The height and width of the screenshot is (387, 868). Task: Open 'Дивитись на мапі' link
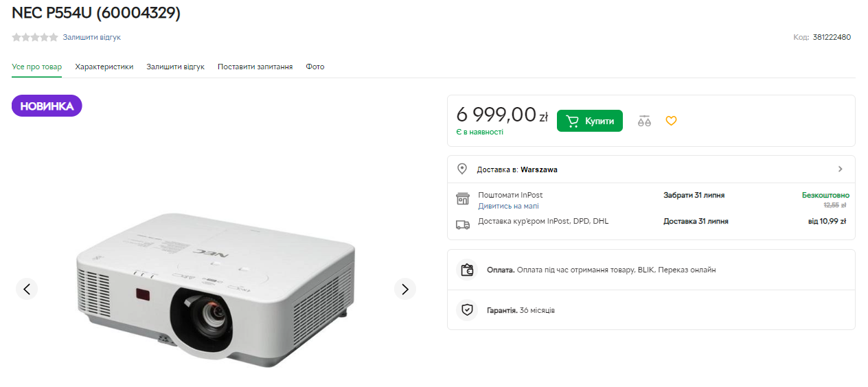point(508,206)
